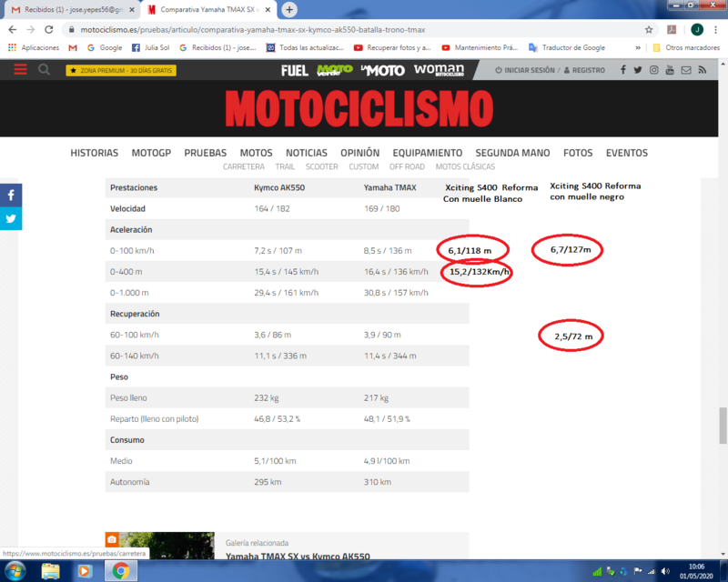The width and height of the screenshot is (728, 582).
Task: Share article via Twitter side button
Action: coord(11,218)
